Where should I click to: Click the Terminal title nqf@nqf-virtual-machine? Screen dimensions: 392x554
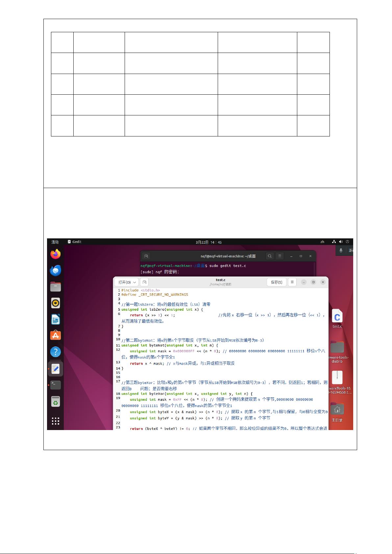pyautogui.click(x=228, y=256)
